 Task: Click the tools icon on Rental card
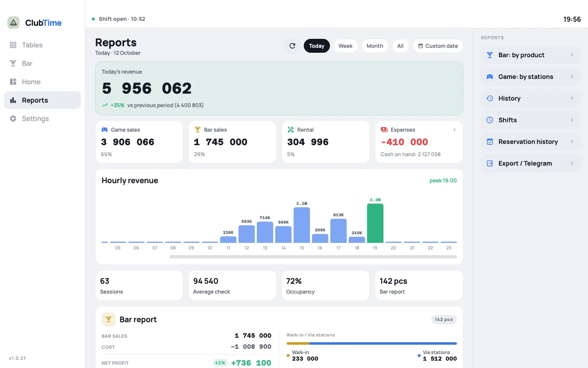291,130
